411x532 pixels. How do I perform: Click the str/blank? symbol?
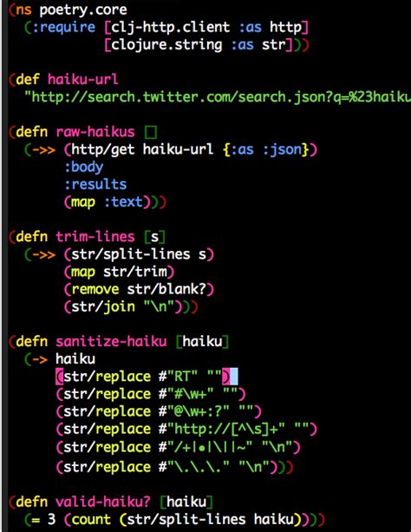[166, 289]
